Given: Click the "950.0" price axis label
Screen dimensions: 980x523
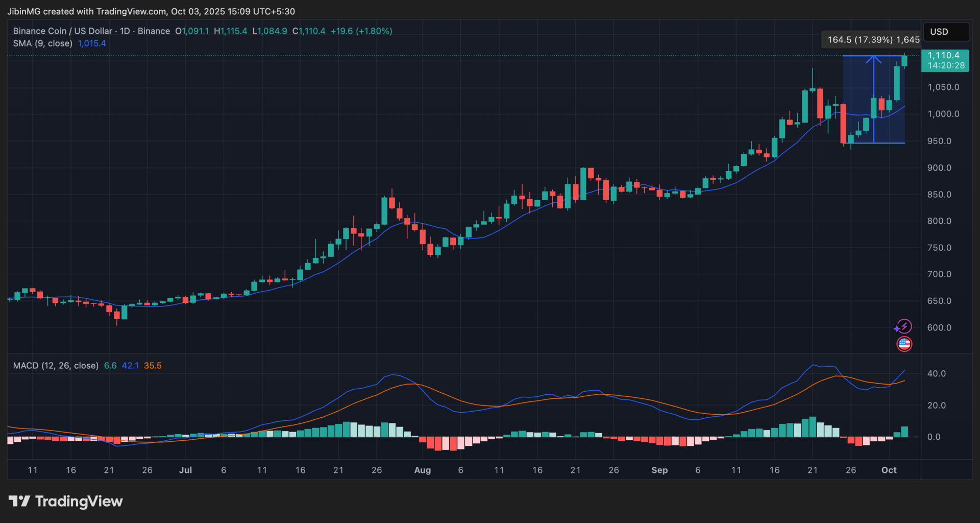Looking at the screenshot, I should (x=939, y=141).
